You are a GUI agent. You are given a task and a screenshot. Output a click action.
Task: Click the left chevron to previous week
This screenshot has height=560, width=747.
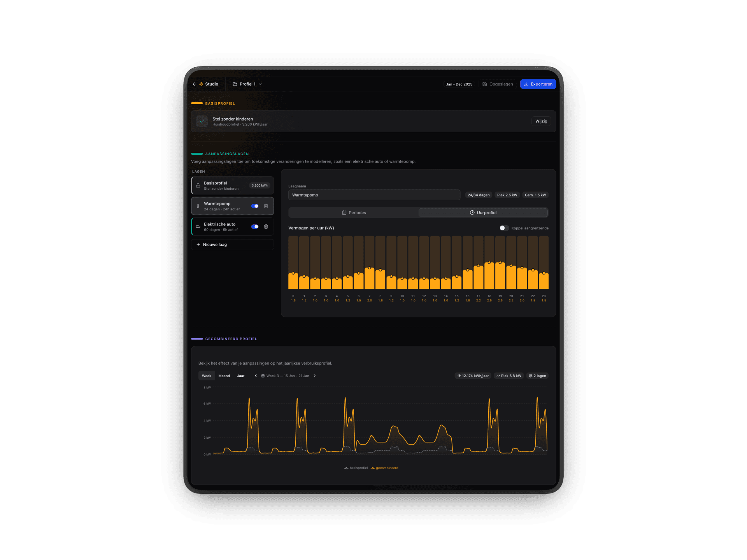point(256,376)
